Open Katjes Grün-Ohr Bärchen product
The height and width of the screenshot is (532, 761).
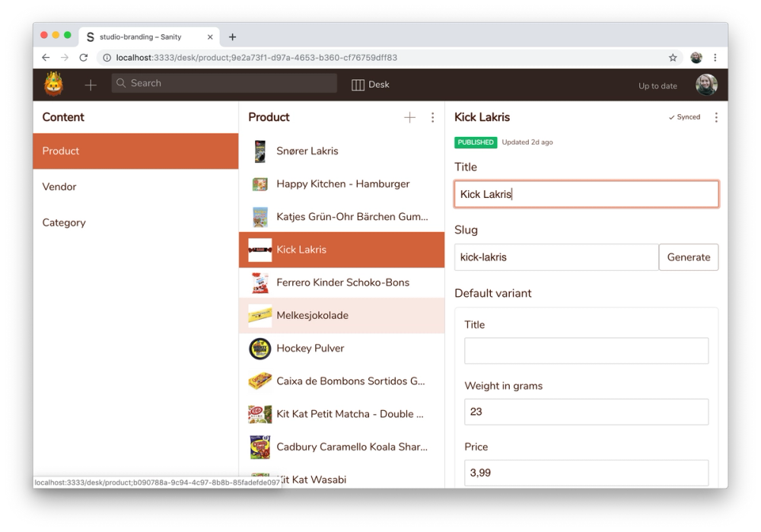tap(342, 217)
